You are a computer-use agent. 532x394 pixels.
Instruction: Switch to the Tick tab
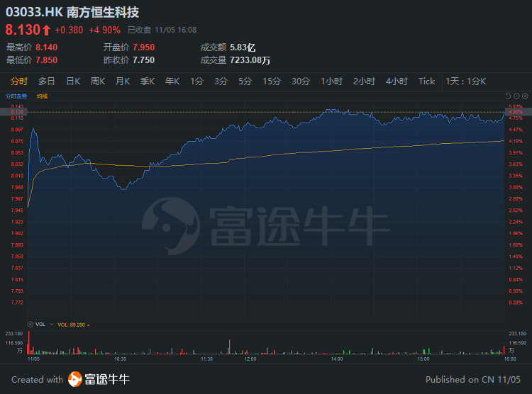pyautogui.click(x=426, y=81)
